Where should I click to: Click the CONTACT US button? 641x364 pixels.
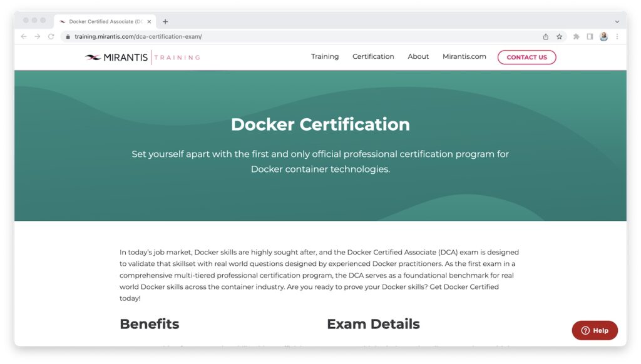click(x=526, y=57)
